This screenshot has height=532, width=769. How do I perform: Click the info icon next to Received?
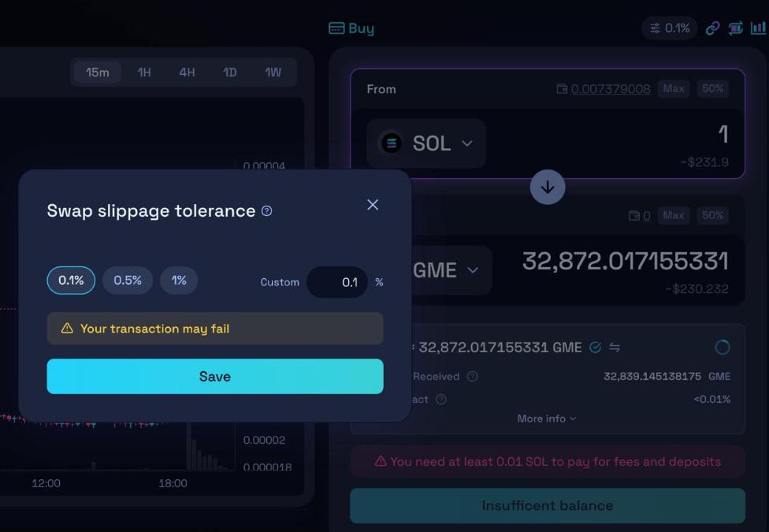point(472,377)
